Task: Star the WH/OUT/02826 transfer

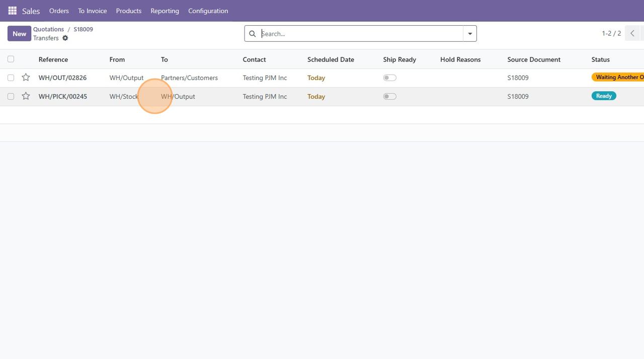Action: tap(26, 78)
